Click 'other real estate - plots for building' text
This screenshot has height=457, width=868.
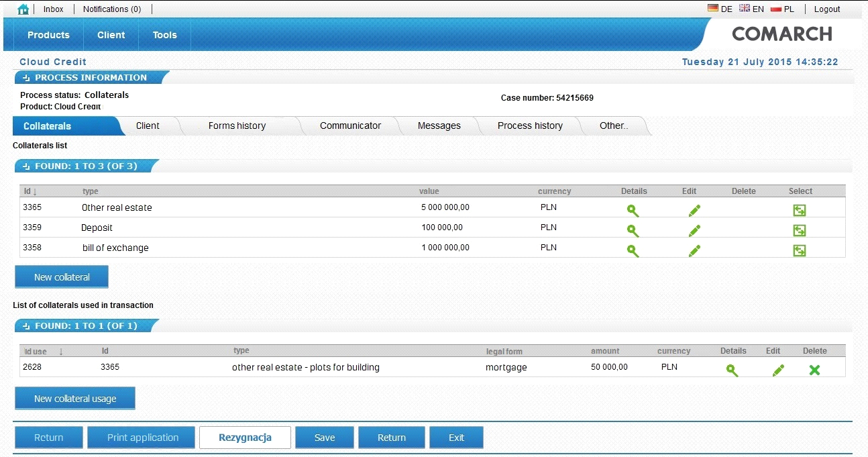[x=306, y=367]
